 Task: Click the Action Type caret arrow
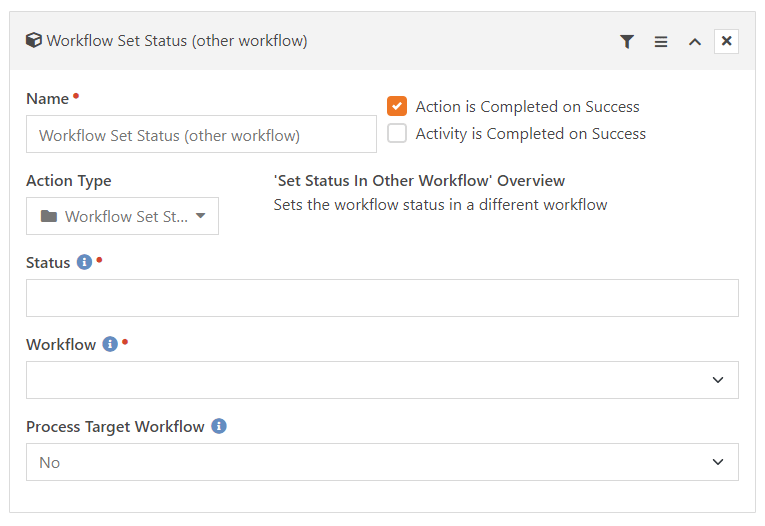tap(201, 216)
